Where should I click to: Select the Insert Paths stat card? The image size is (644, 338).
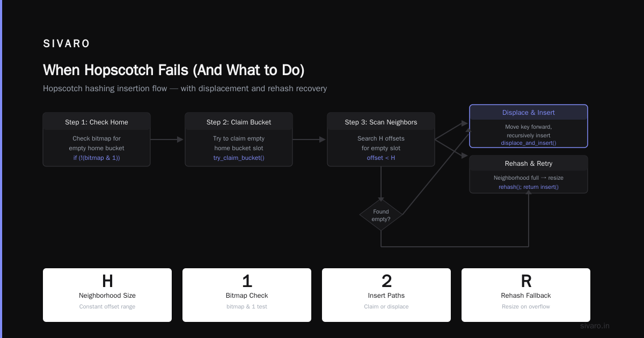[386, 295]
